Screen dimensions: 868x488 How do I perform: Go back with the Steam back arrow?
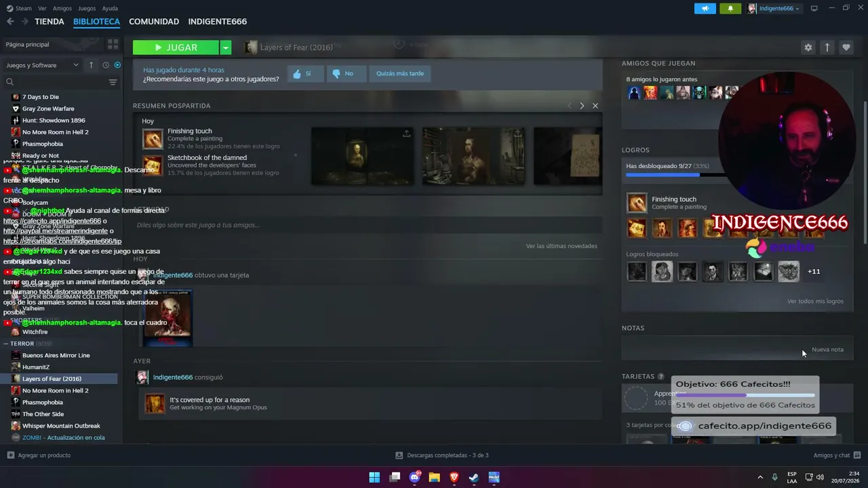[10, 22]
